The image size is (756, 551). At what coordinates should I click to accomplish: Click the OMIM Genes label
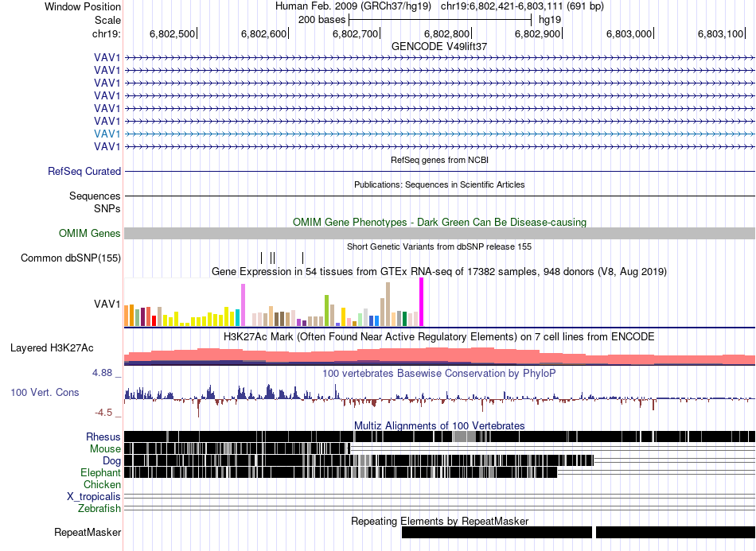tap(90, 234)
